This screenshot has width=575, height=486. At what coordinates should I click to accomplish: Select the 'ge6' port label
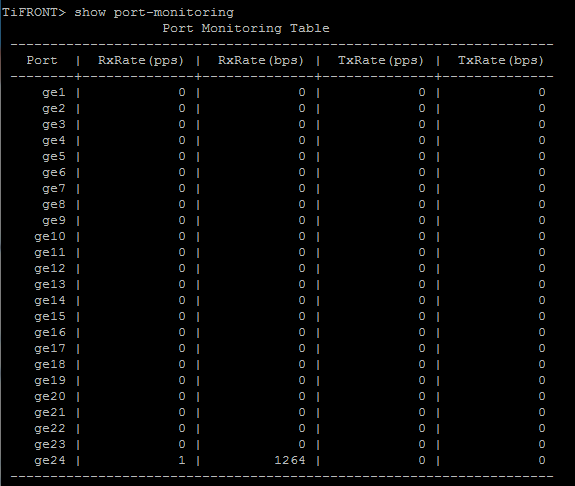pos(54,173)
